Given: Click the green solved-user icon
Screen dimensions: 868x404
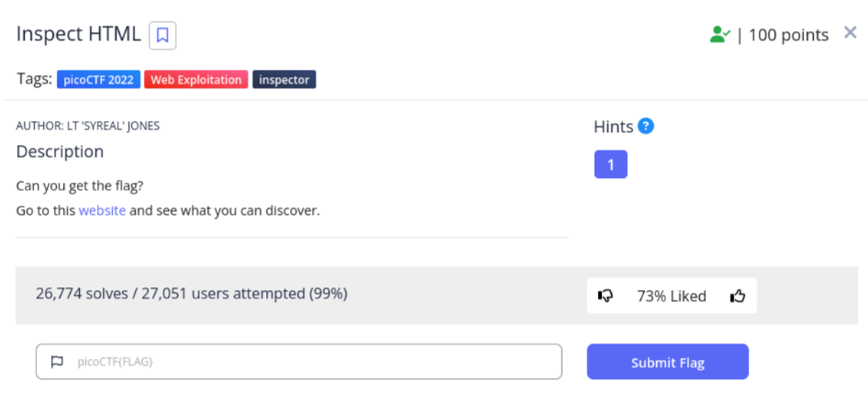Looking at the screenshot, I should pyautogui.click(x=719, y=35).
